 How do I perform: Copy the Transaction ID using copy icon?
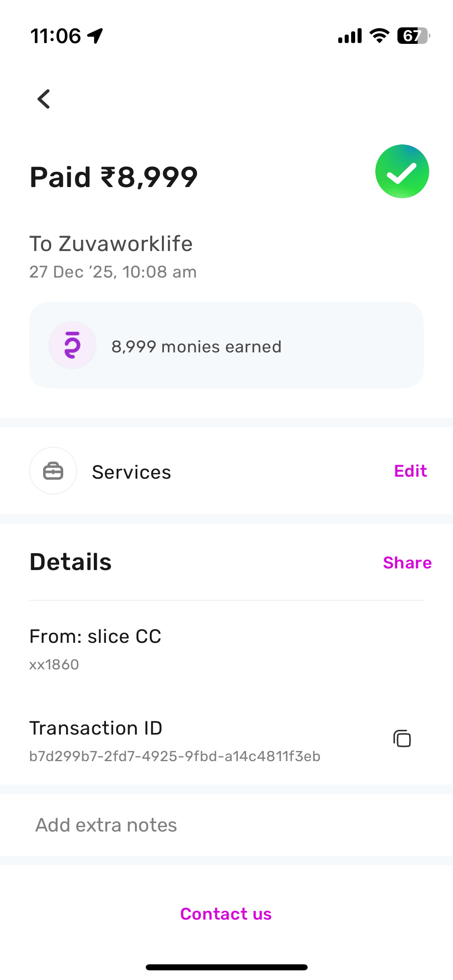(x=402, y=739)
